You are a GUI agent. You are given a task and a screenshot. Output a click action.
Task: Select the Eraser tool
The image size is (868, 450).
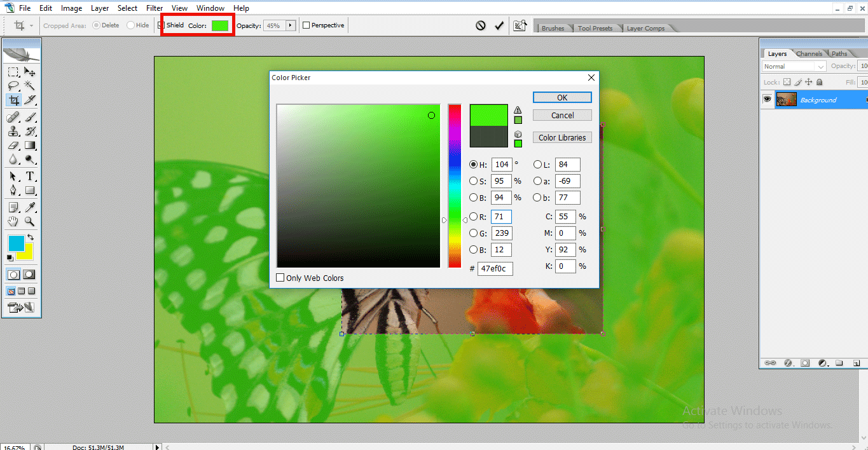point(14,146)
